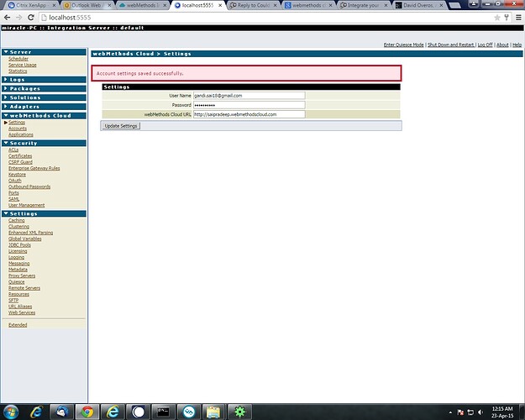Open Statistics link under Server
The width and height of the screenshot is (525, 420).
coord(18,71)
